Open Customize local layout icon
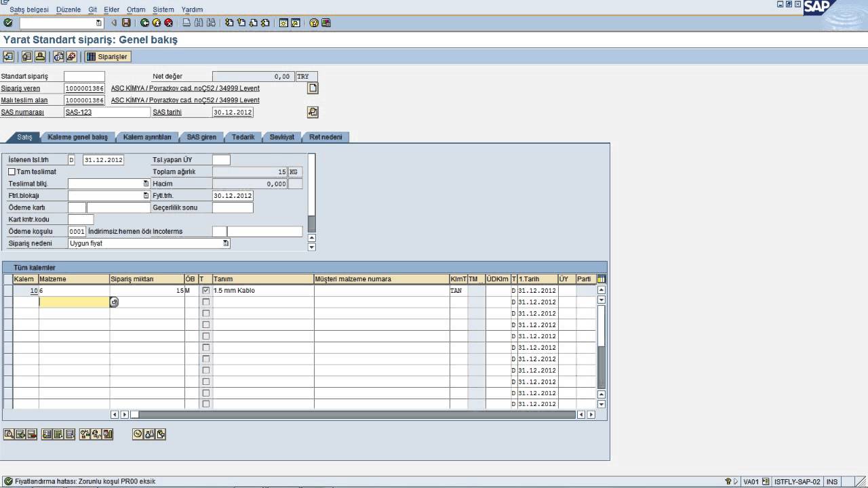This screenshot has height=488, width=868. point(326,23)
